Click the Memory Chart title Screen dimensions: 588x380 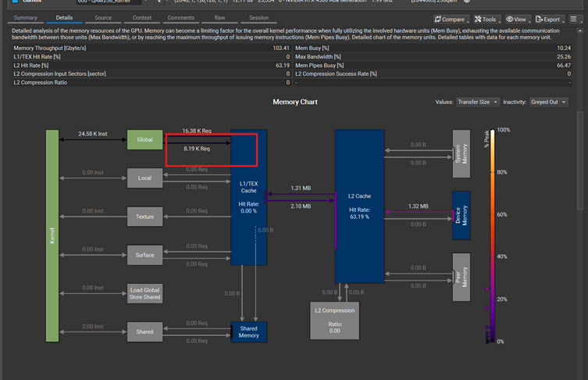point(295,102)
